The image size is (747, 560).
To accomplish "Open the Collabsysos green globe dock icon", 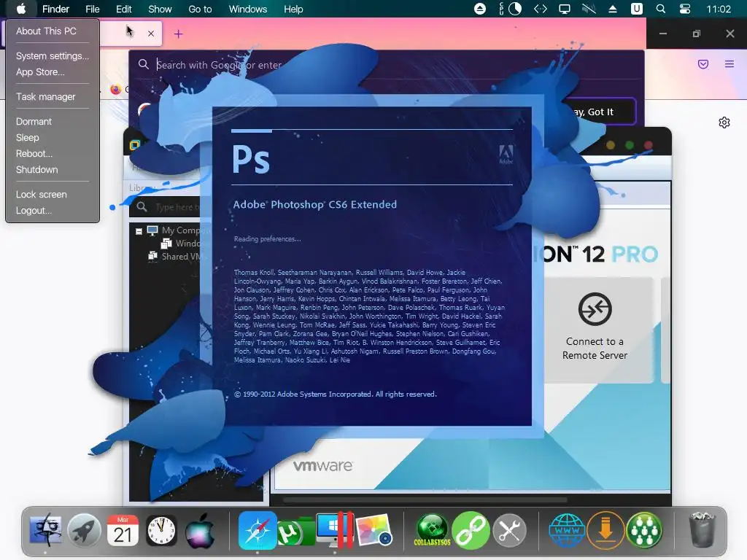I will [432, 530].
